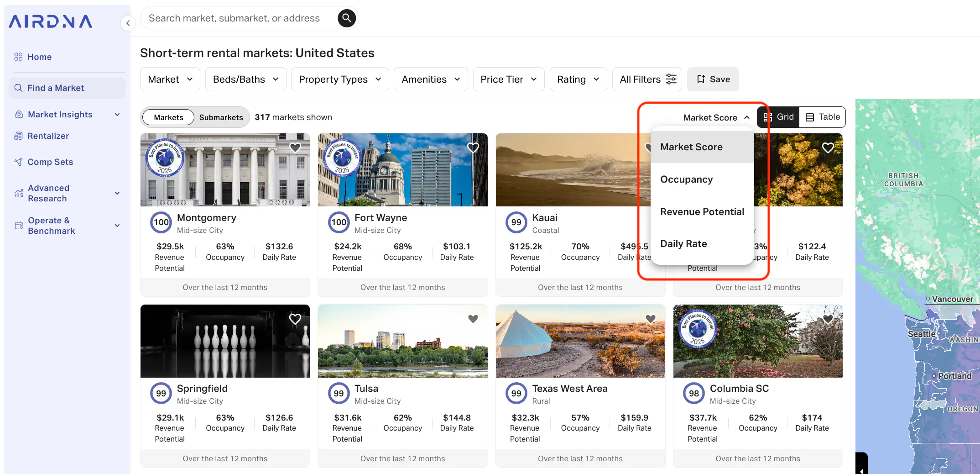
Task: Open the Amenities filter dropdown
Action: tap(431, 79)
